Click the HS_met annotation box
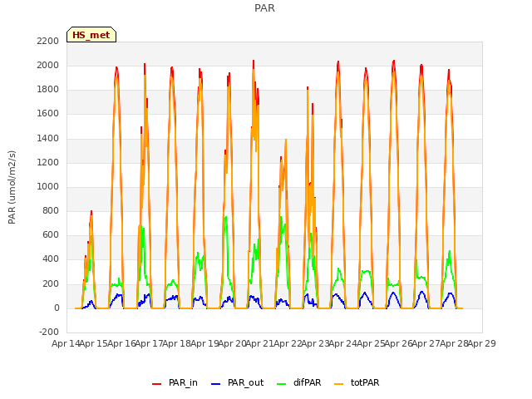Image resolution: width=532 pixels, height=399 pixels. pyautogui.click(x=91, y=35)
